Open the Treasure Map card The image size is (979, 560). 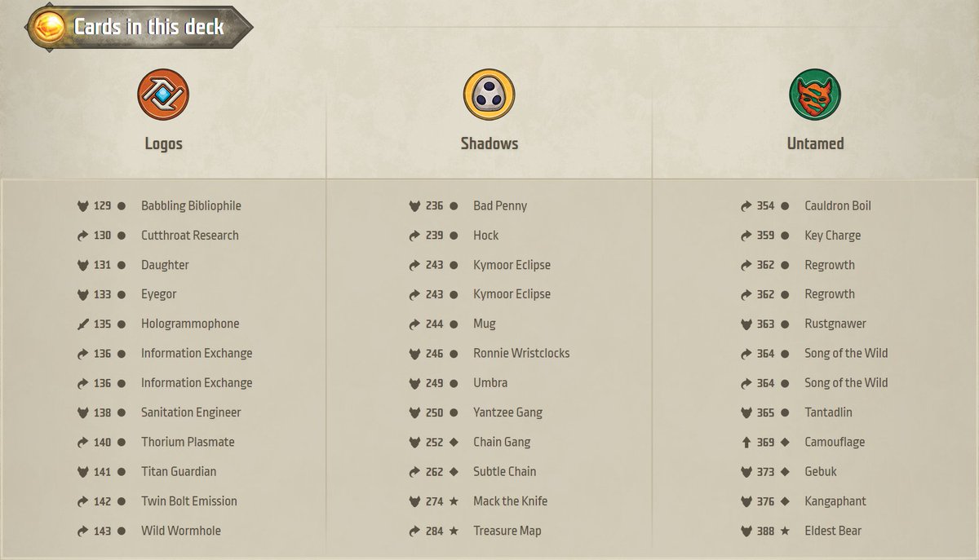(x=507, y=531)
